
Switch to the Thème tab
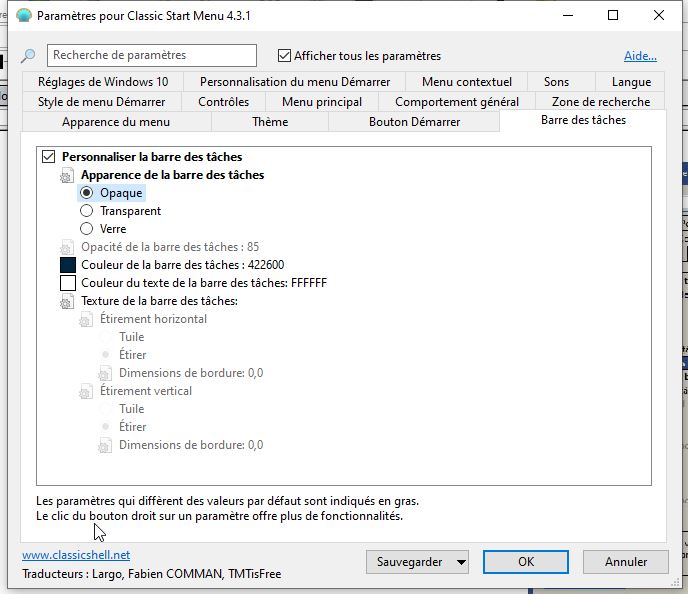click(x=270, y=122)
